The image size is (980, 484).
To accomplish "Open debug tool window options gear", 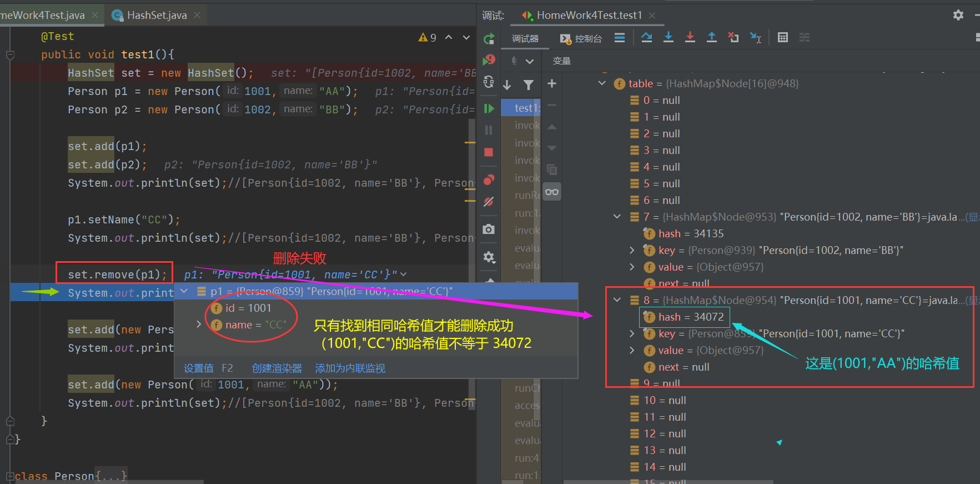I will [958, 15].
